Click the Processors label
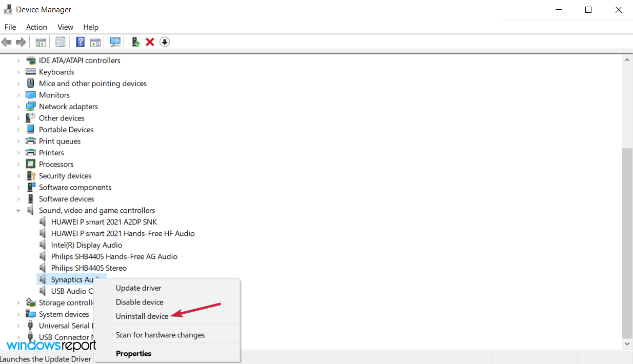The height and width of the screenshot is (364, 633). pyautogui.click(x=56, y=164)
